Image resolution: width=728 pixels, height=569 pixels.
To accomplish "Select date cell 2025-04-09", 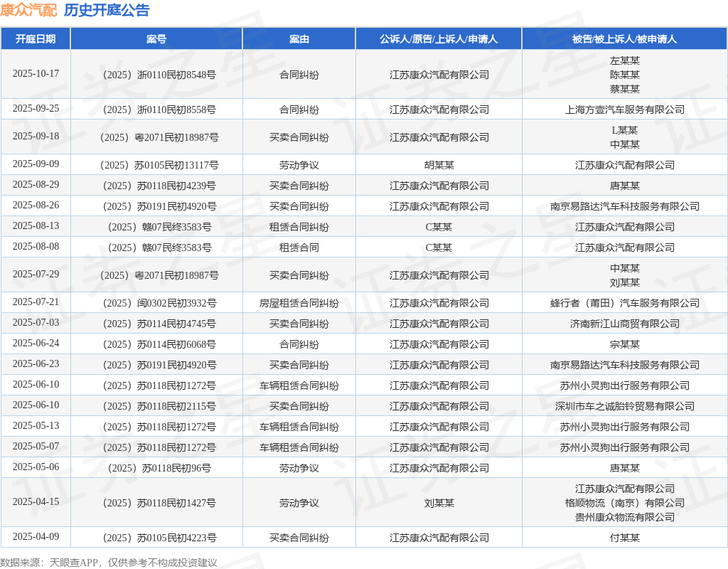I will point(36,537).
